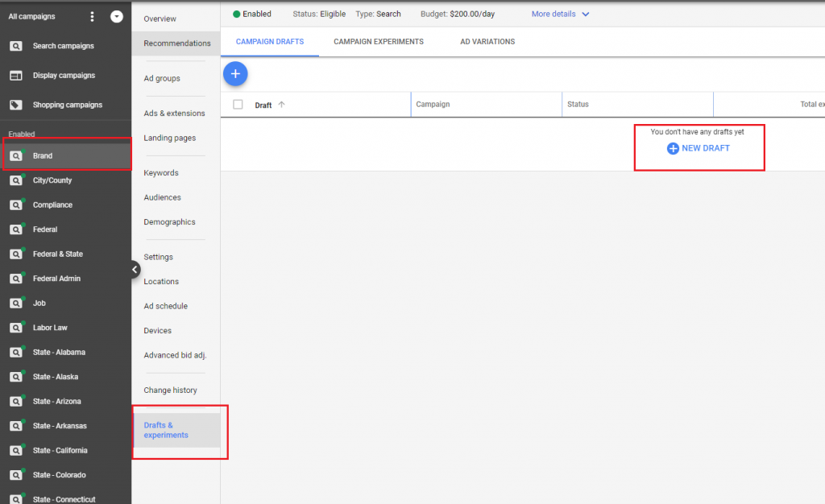Click the City/County campaign icon
825x504 pixels.
tap(16, 181)
